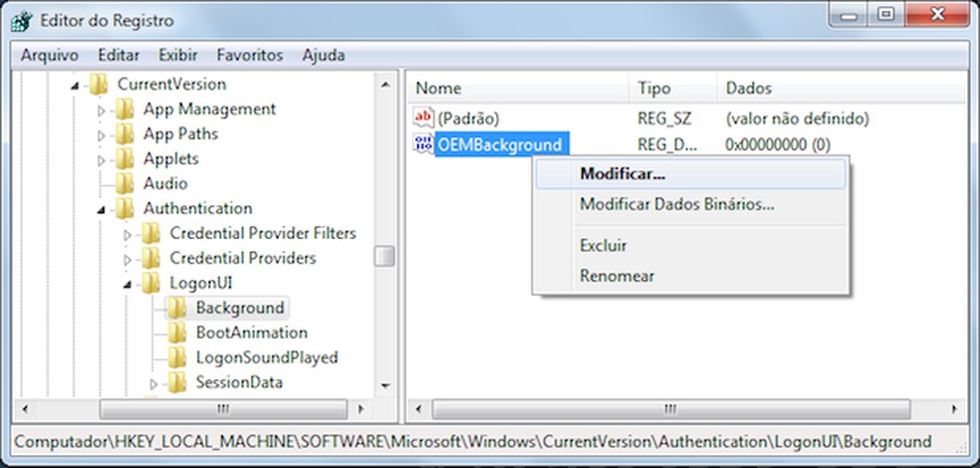Click tree pane horizontal scroll left arrow

click(25, 410)
